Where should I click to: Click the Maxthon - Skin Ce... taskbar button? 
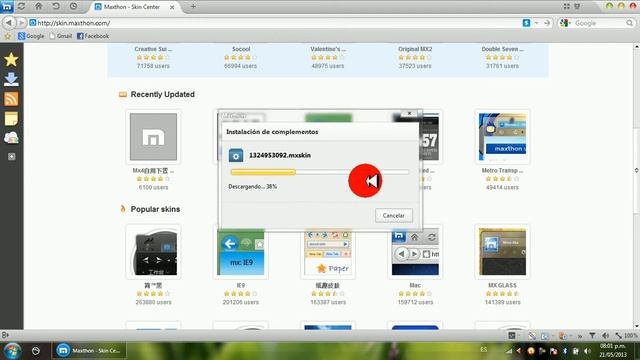(x=89, y=351)
